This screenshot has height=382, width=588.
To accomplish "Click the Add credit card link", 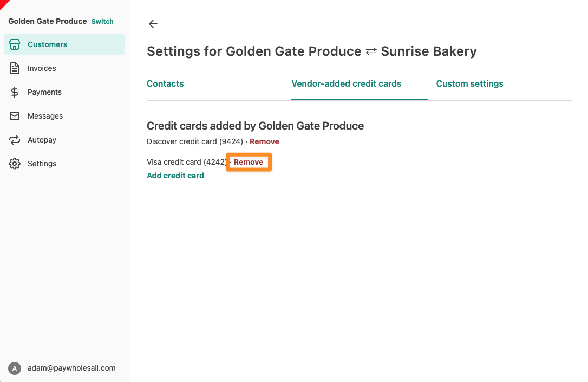I will [x=175, y=176].
